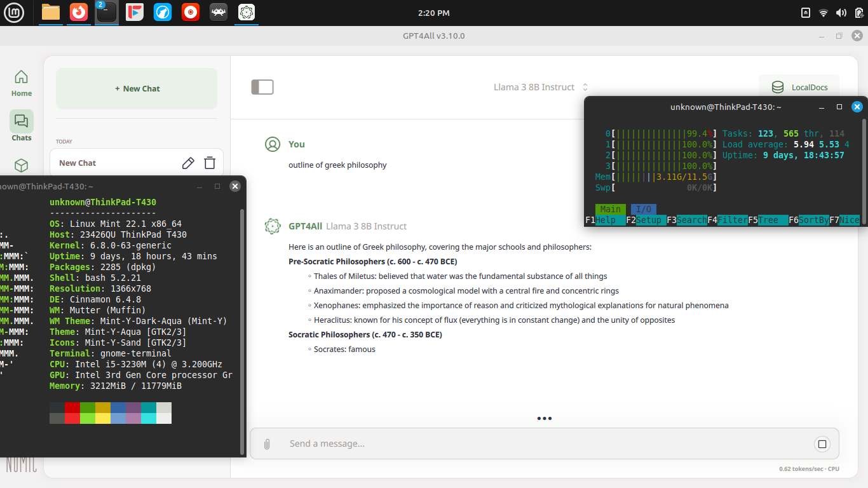Open the Models cube icon in sidebar
This screenshot has width=868, height=488.
tap(21, 165)
